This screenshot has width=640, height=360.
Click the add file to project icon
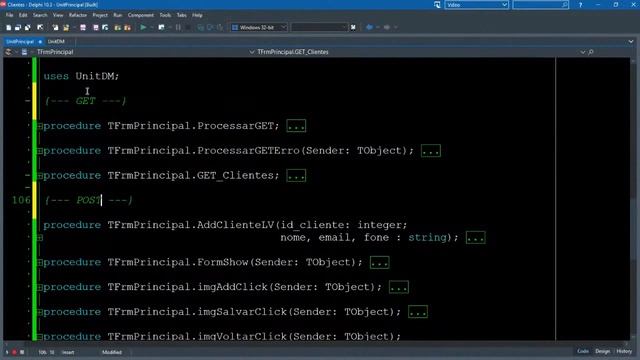(118, 27)
